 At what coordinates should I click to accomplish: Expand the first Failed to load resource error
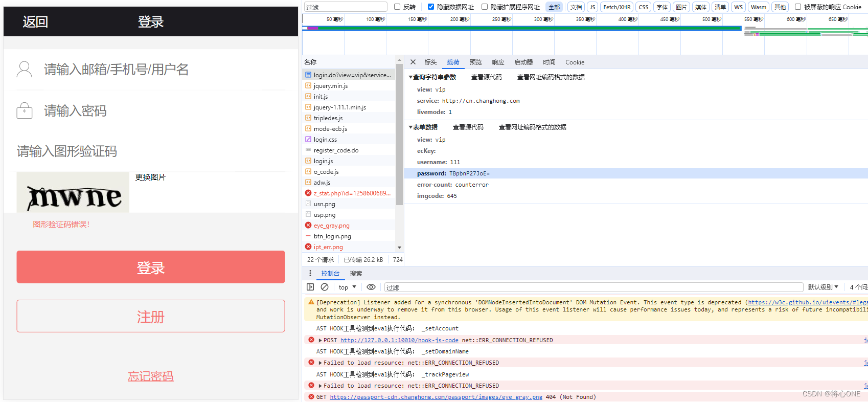pyautogui.click(x=320, y=363)
